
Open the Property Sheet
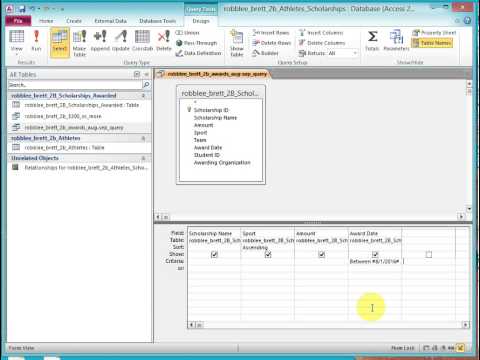[434, 33]
